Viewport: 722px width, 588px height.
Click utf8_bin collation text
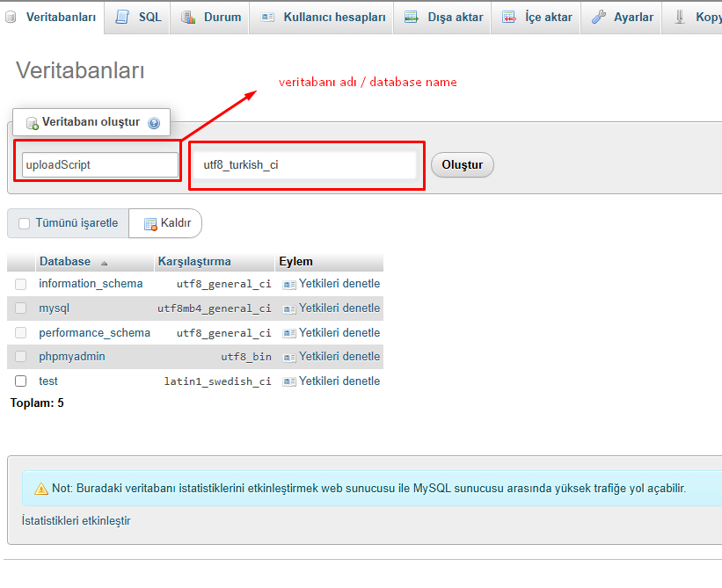[x=246, y=357]
